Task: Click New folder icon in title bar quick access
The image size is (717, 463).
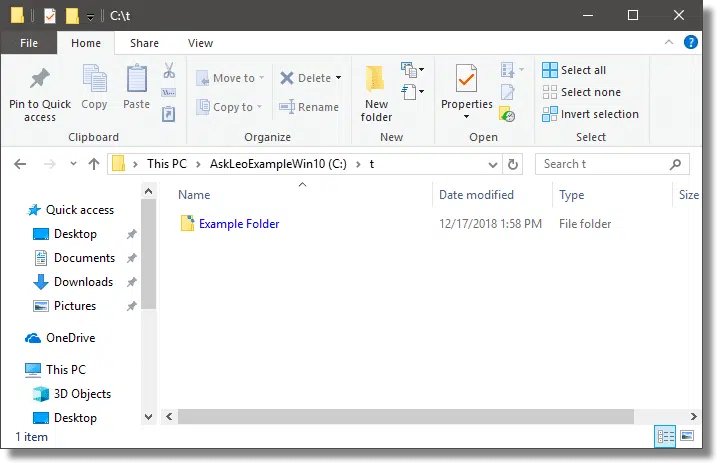Action: click(72, 16)
